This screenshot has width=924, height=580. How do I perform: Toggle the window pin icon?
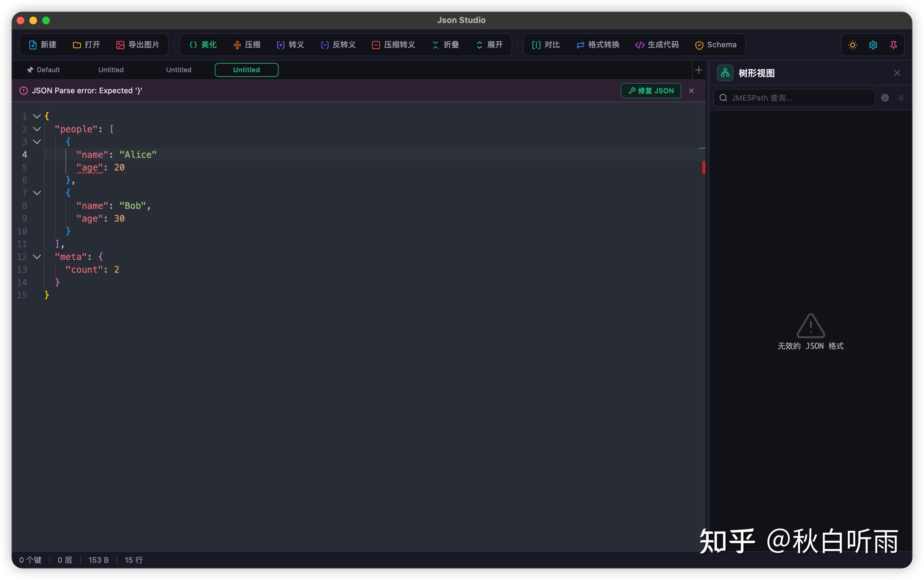893,45
